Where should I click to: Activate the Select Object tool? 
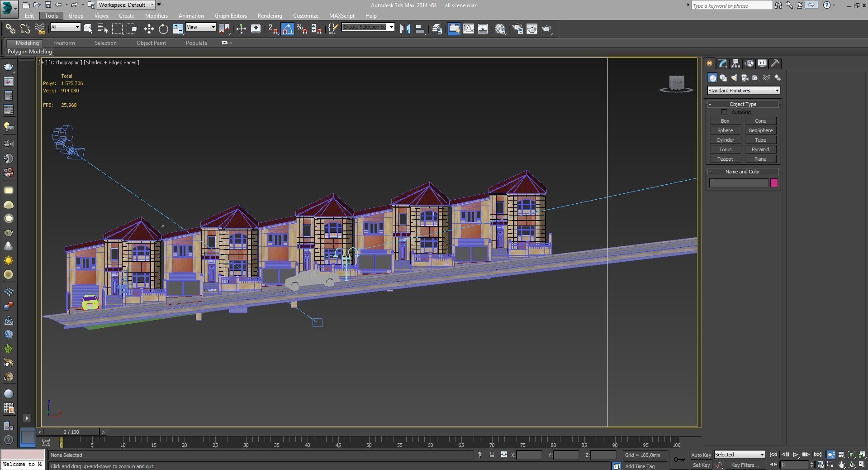coord(88,29)
